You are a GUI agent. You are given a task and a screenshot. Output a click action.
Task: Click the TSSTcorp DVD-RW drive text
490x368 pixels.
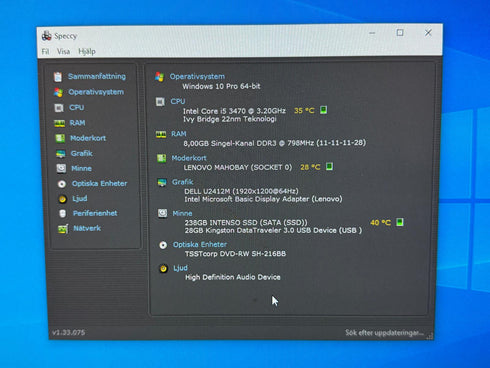click(x=235, y=254)
